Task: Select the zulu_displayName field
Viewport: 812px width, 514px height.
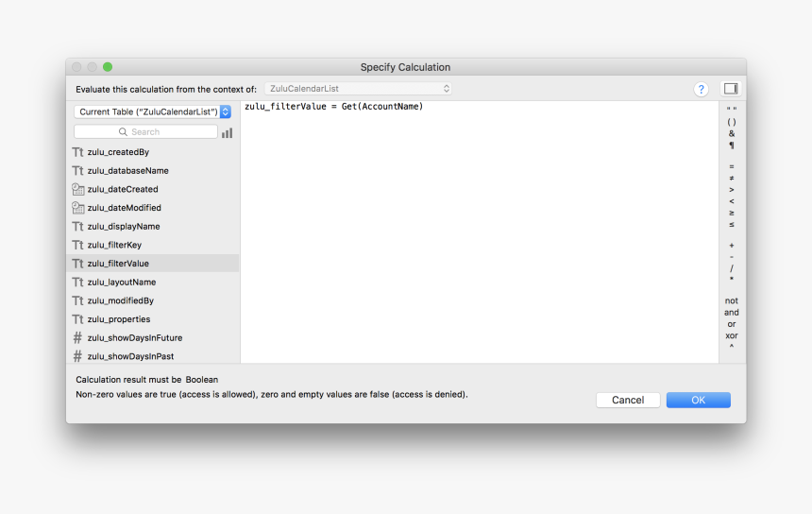Action: [153, 227]
